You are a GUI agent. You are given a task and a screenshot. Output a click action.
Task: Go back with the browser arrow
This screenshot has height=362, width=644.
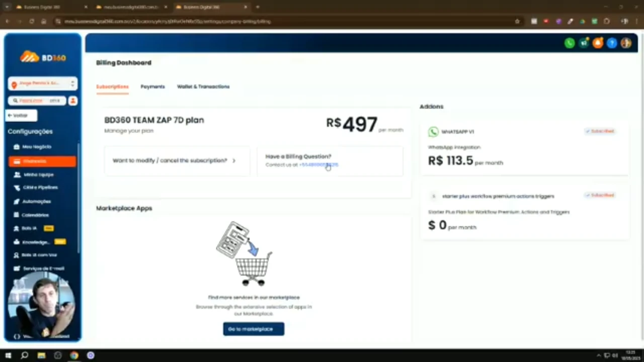pos(8,22)
